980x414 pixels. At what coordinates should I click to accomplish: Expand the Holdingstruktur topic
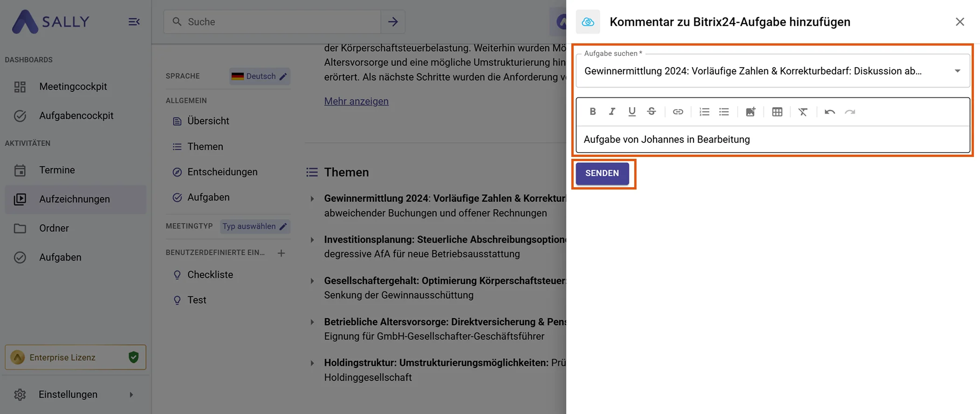point(312,363)
